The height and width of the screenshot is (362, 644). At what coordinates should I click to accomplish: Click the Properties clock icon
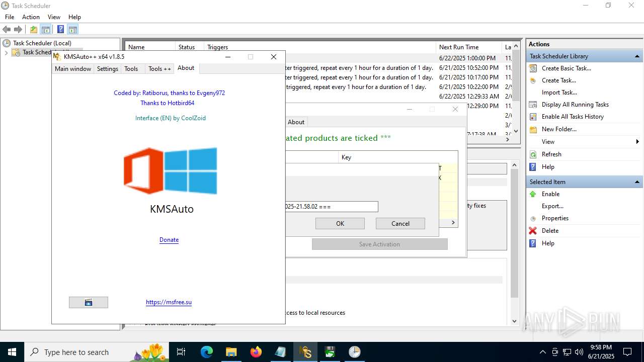pyautogui.click(x=533, y=218)
